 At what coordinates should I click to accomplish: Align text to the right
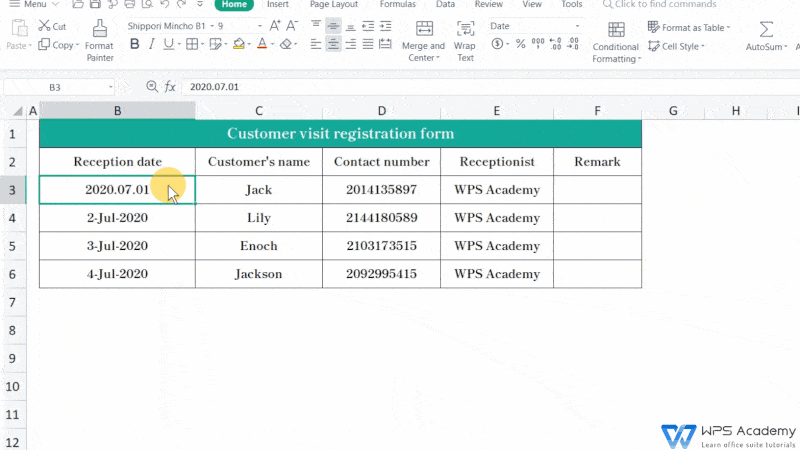(351, 44)
